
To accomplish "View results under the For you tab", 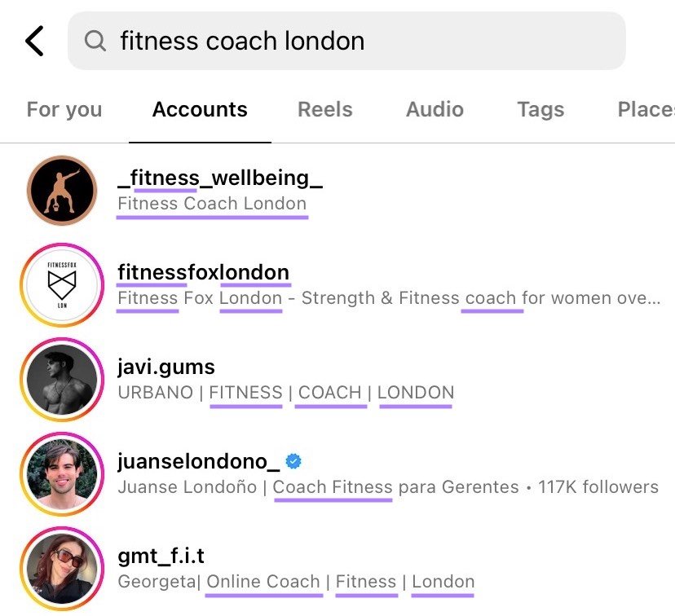I will click(64, 108).
